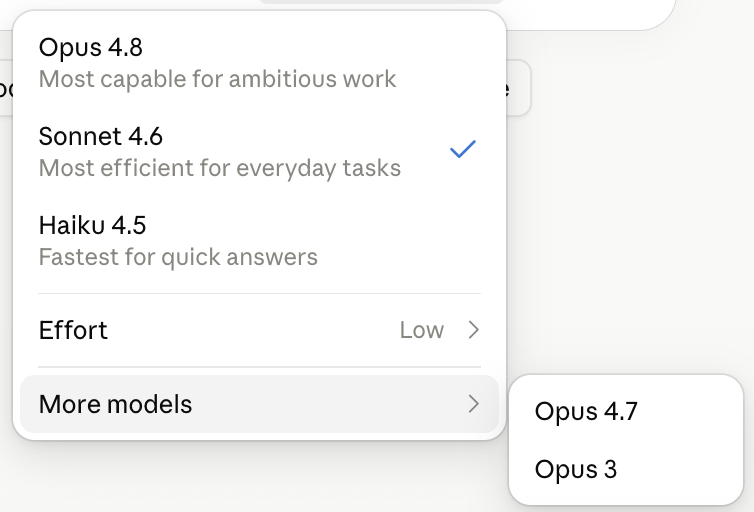This screenshot has width=754, height=512.
Task: Select the Opus 4.8 model
Action: point(259,63)
